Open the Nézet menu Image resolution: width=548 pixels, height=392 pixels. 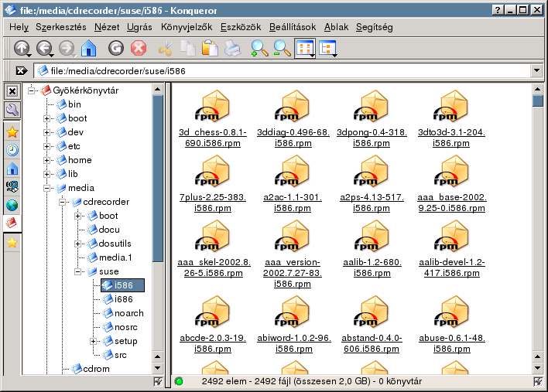click(x=107, y=27)
